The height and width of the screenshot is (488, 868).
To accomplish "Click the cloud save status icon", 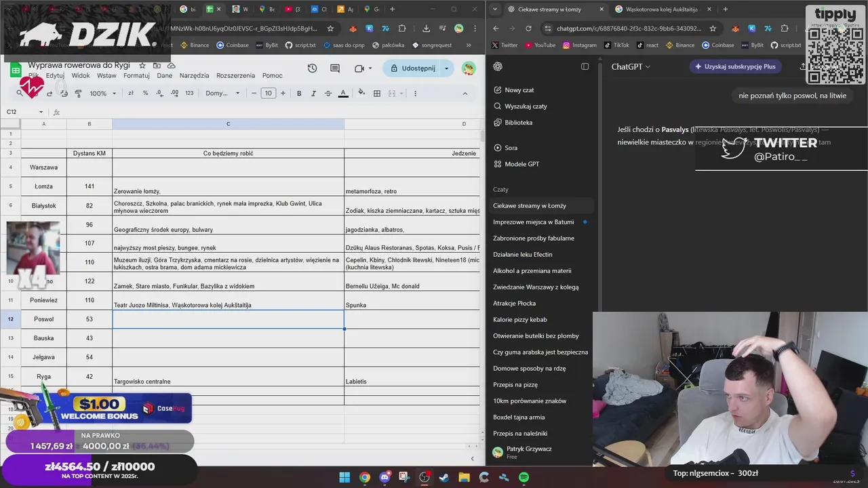I will click(172, 66).
